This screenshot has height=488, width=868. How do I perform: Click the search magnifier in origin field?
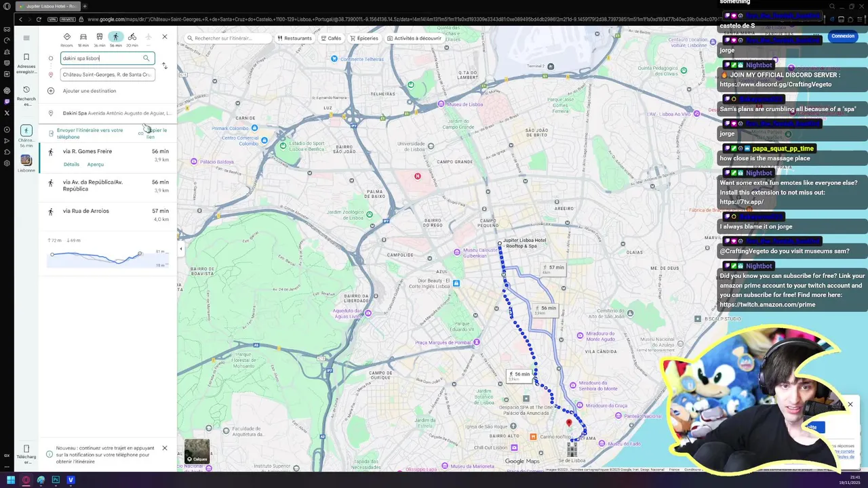pyautogui.click(x=146, y=58)
